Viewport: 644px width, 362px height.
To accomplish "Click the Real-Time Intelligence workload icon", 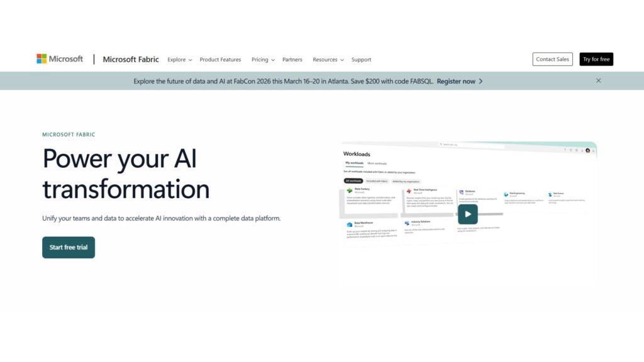I will click(x=409, y=190).
